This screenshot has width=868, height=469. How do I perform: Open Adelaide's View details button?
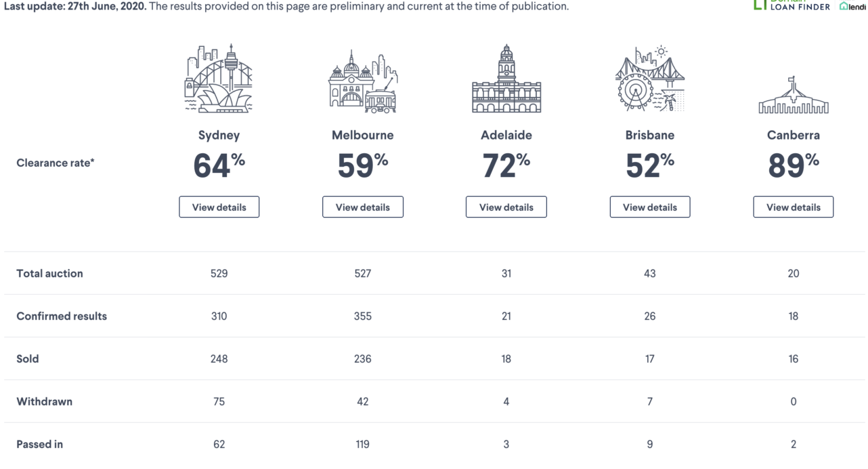(506, 207)
